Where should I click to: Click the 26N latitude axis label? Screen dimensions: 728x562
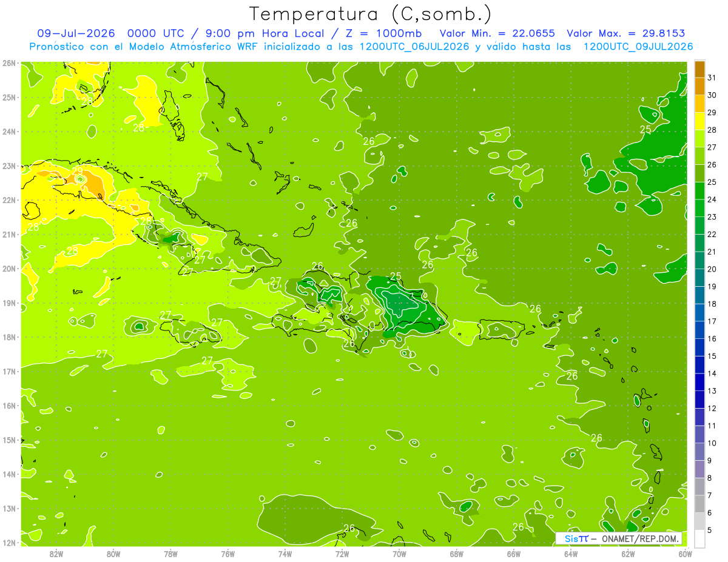[x=8, y=63]
